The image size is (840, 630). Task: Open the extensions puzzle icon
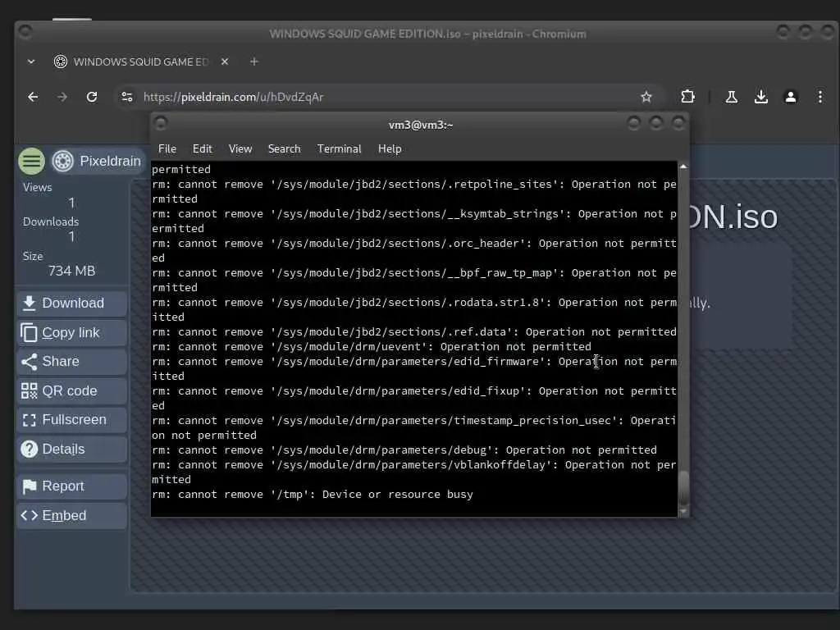[687, 97]
